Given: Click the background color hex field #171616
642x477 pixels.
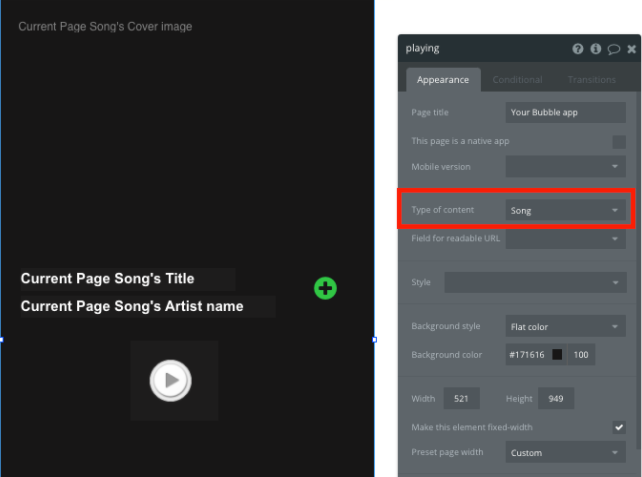Looking at the screenshot, I should pyautogui.click(x=527, y=355).
